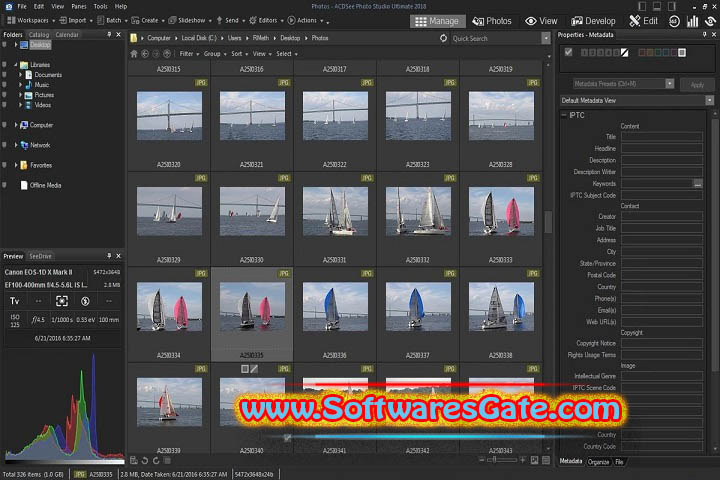The width and height of the screenshot is (720, 480).
Task: Click the metering mode icon in Preview info
Action: point(62,301)
